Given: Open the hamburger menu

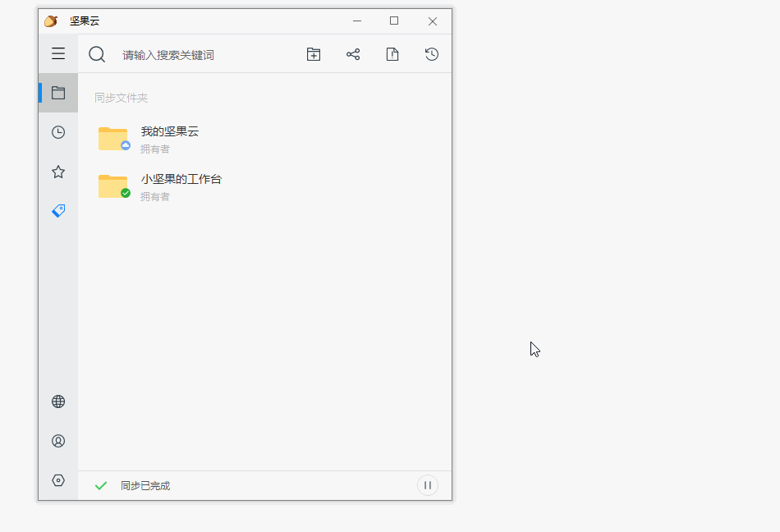Looking at the screenshot, I should [58, 54].
